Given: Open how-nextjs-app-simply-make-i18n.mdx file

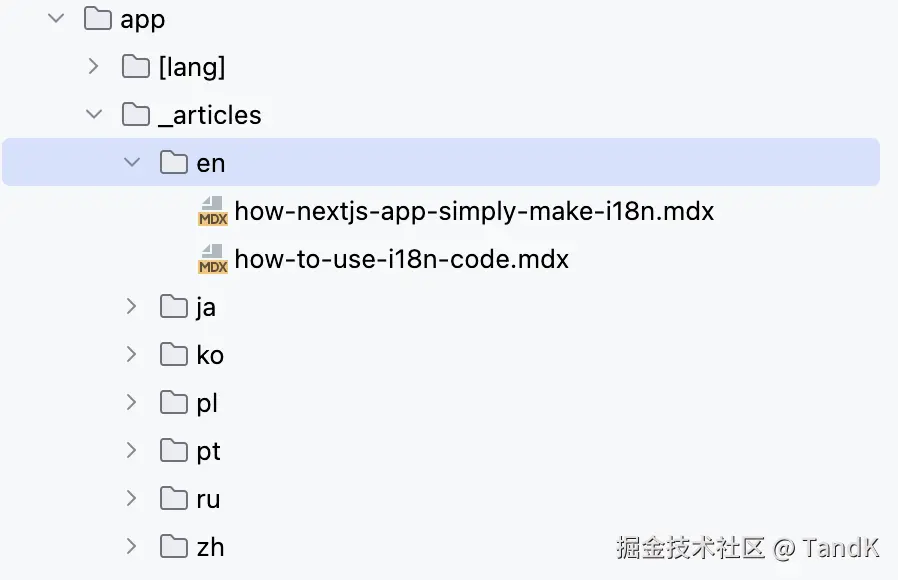Looking at the screenshot, I should tap(474, 211).
